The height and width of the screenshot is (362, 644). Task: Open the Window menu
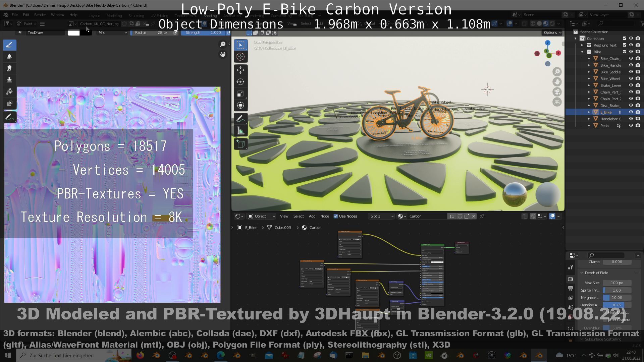pyautogui.click(x=57, y=15)
